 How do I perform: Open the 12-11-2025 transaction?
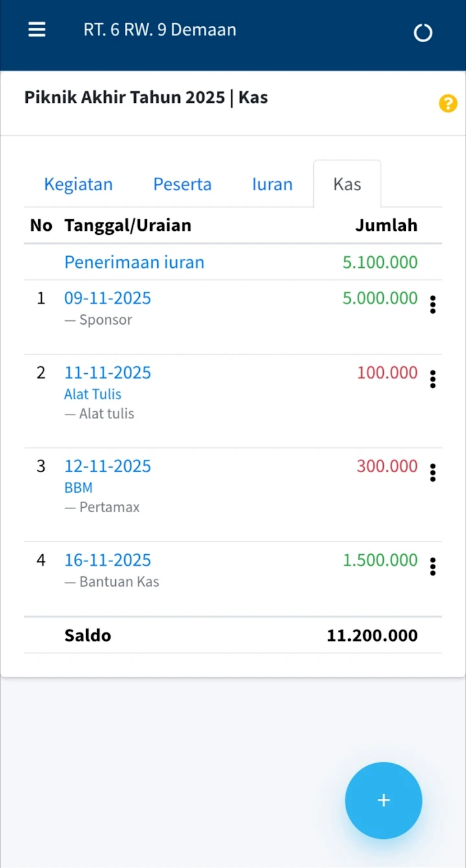107,466
